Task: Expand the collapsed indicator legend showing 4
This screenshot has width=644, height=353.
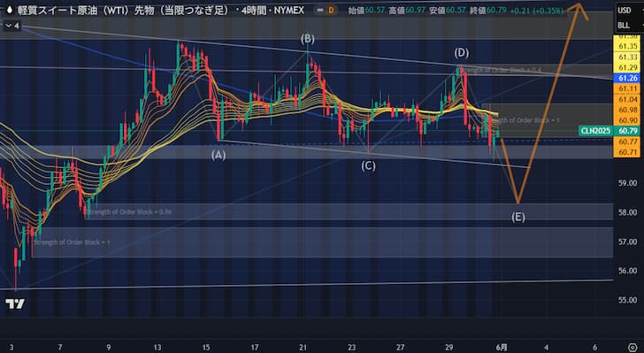Action: coord(11,26)
